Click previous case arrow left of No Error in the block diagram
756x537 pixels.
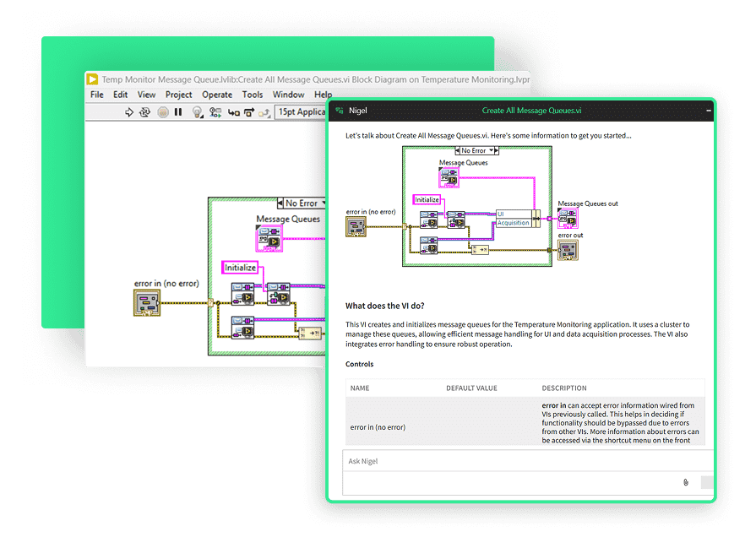[281, 203]
